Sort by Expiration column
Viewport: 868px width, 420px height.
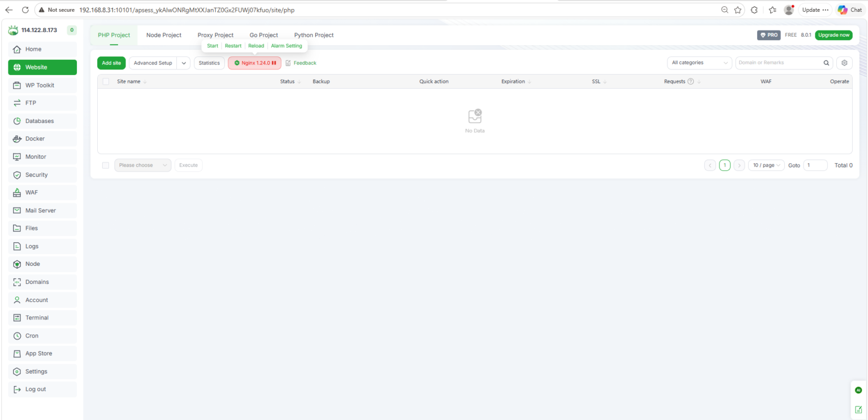[x=517, y=81]
